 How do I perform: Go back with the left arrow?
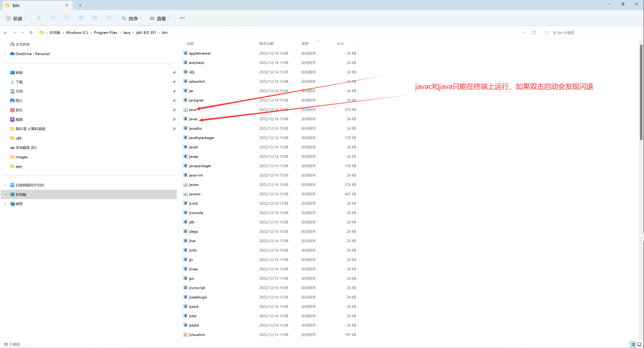coord(6,33)
